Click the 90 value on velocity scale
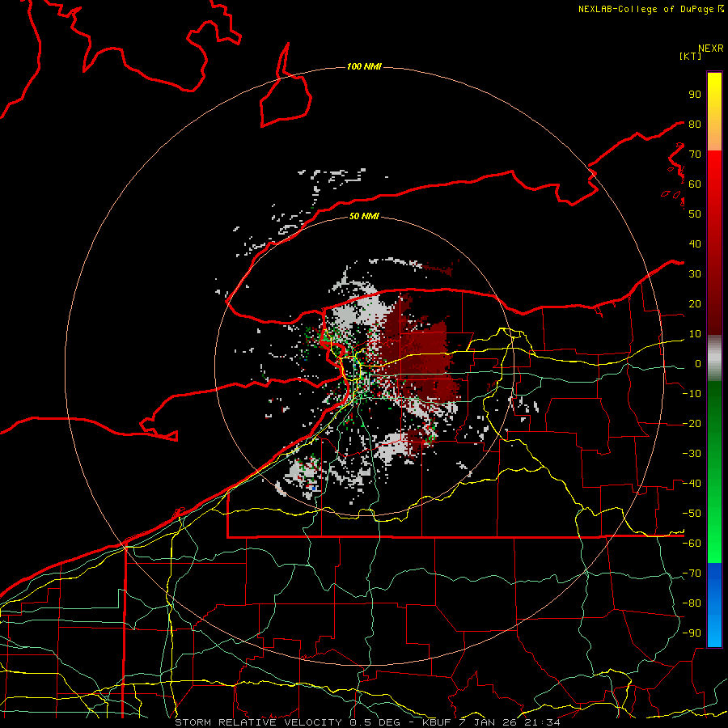The image size is (728, 728). (695, 95)
